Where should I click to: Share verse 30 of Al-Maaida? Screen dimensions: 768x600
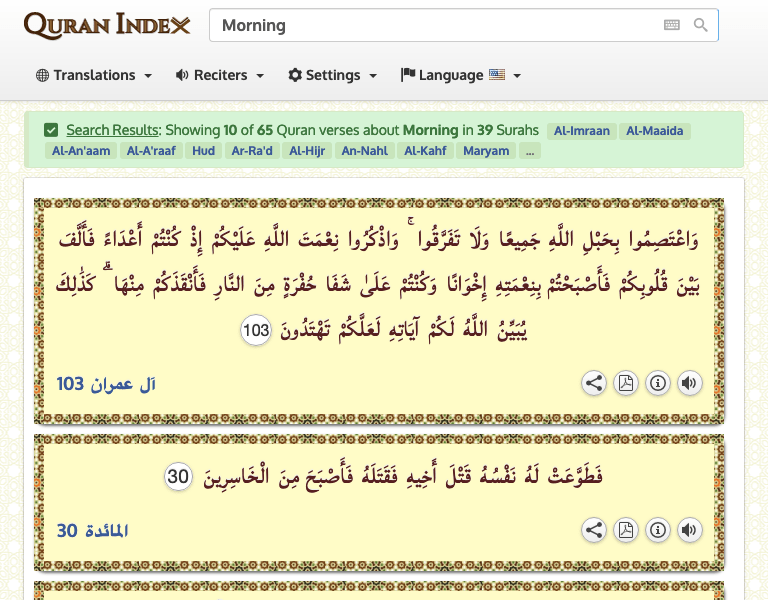(594, 530)
